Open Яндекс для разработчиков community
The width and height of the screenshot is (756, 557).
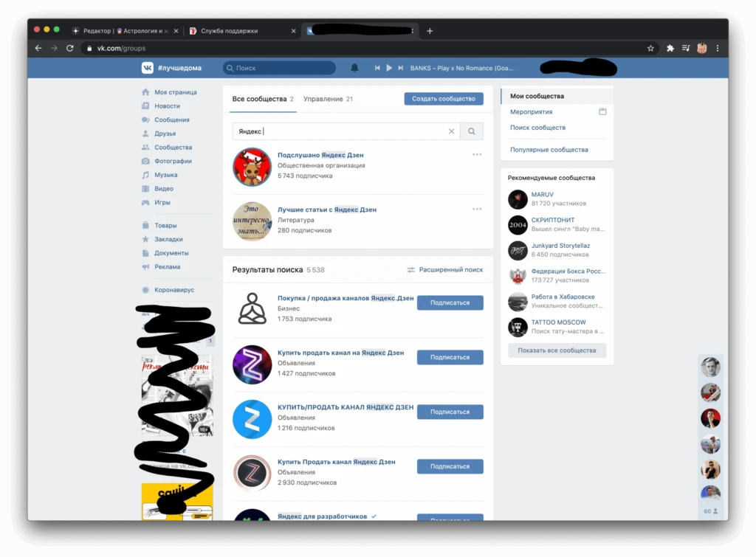(322, 516)
